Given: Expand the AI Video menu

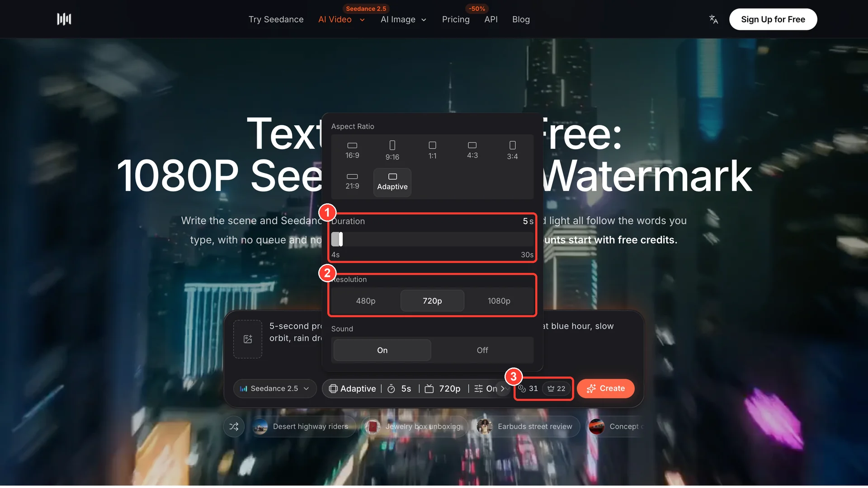Looking at the screenshot, I should (341, 19).
